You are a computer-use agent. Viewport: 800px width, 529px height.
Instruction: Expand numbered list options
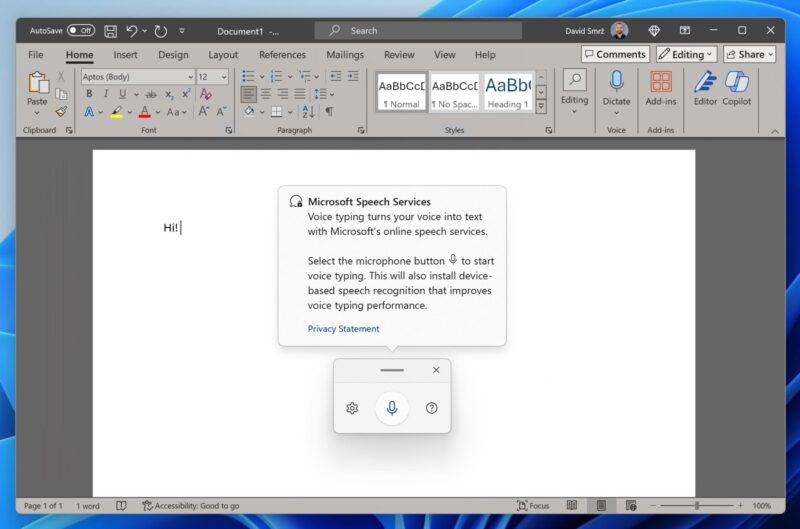(x=290, y=77)
